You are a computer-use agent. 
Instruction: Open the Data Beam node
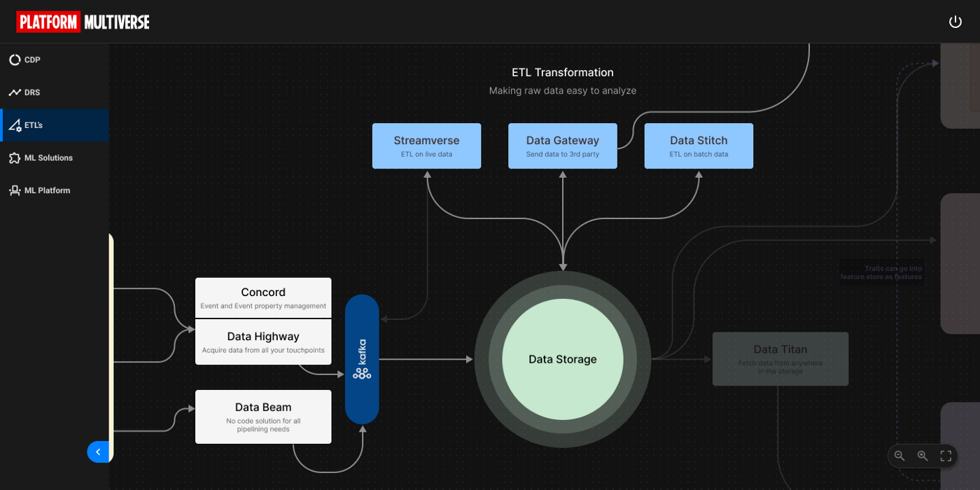(263, 416)
